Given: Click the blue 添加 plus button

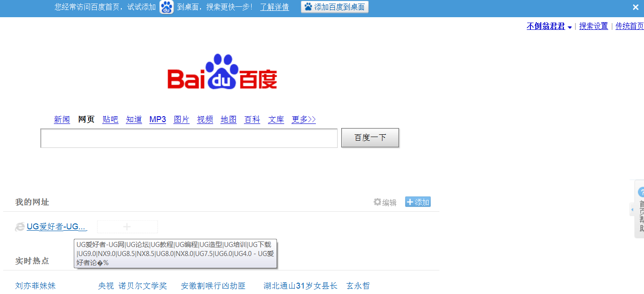Looking at the screenshot, I should click(418, 202).
